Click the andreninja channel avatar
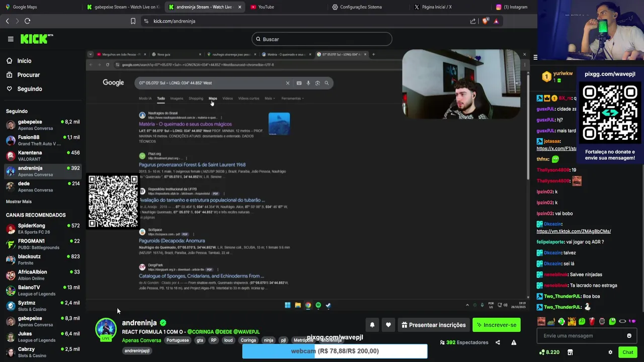This screenshot has width=644, height=362. (106, 329)
